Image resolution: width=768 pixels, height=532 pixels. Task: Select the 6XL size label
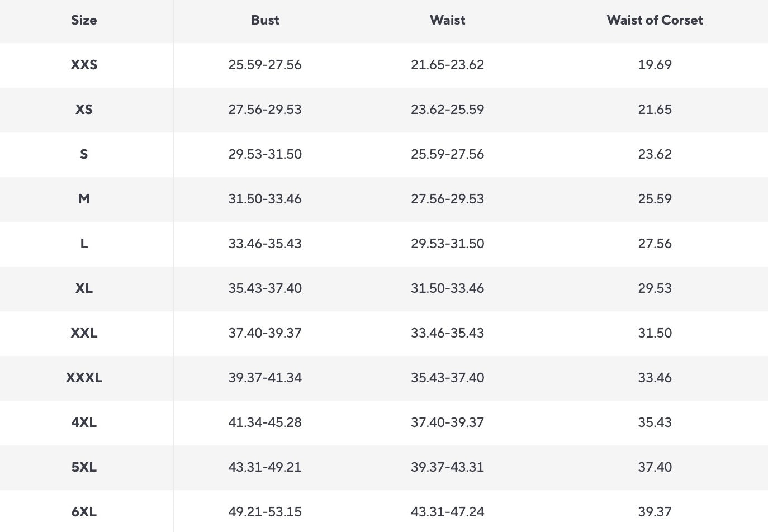click(84, 512)
